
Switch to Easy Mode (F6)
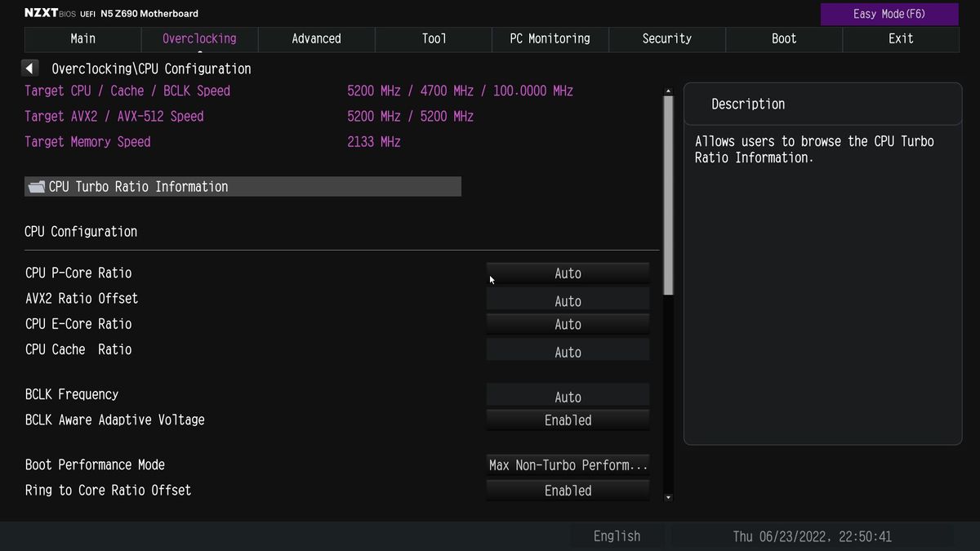tap(889, 14)
